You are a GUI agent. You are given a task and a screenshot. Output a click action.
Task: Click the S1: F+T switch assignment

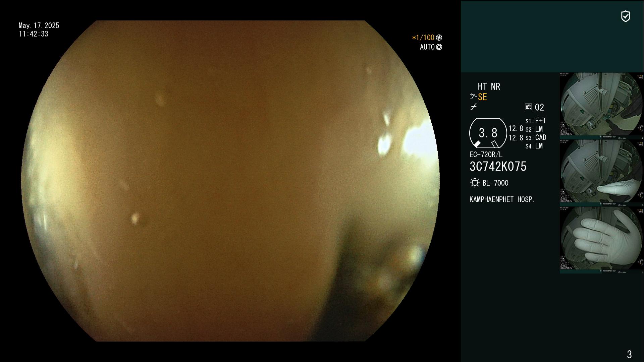tap(536, 121)
